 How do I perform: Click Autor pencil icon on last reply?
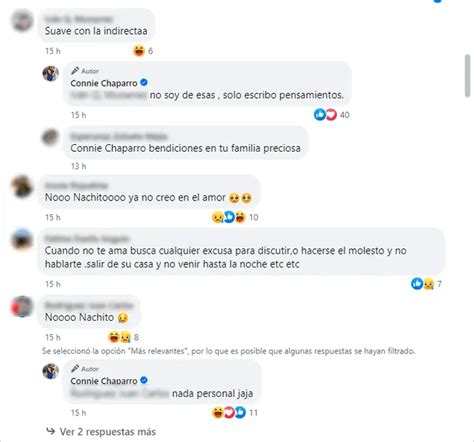pos(75,369)
